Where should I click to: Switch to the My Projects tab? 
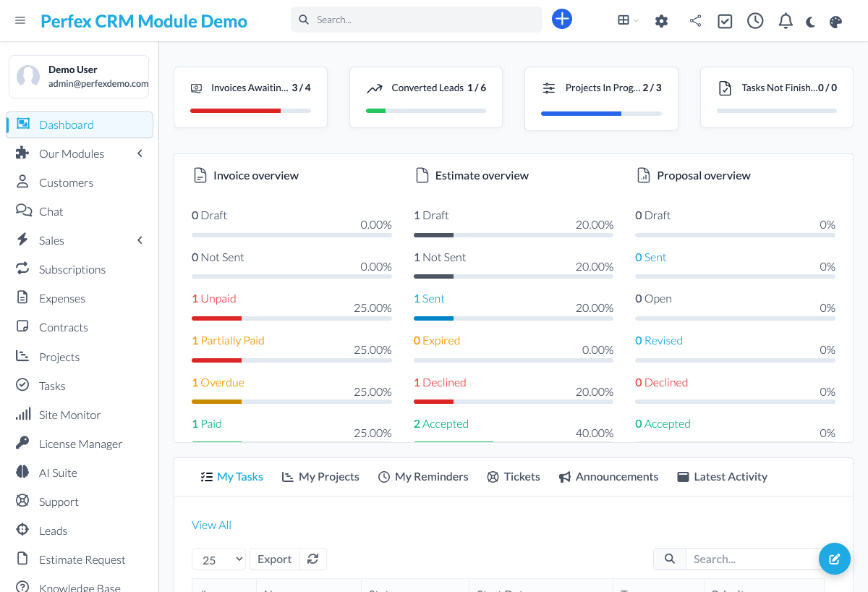tap(320, 476)
